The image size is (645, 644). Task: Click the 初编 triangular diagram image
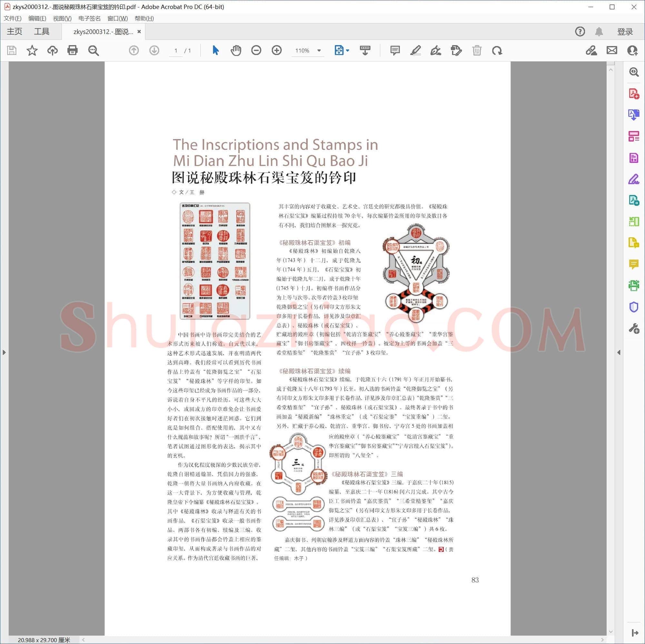tap(416, 273)
